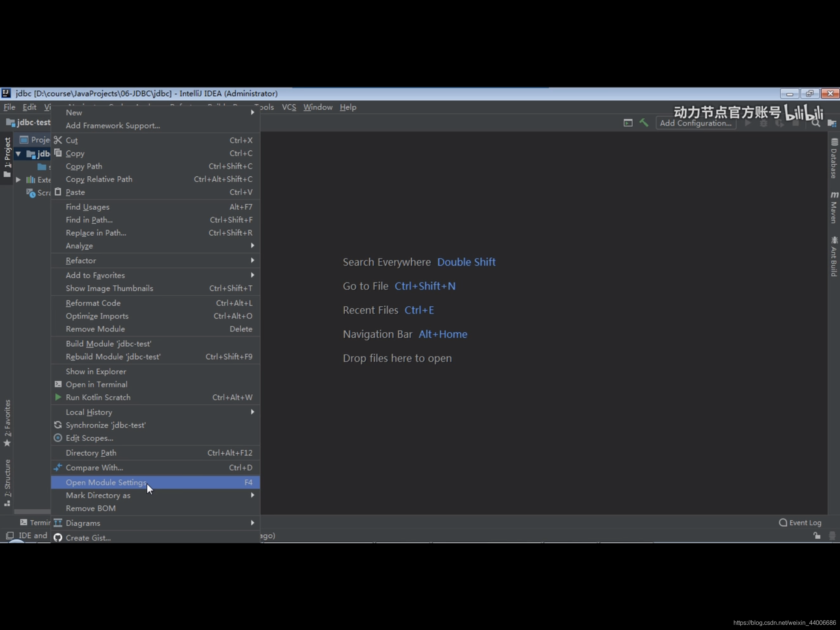Viewport: 840px width, 630px height.
Task: Choose Optimize Imports
Action: point(155,316)
